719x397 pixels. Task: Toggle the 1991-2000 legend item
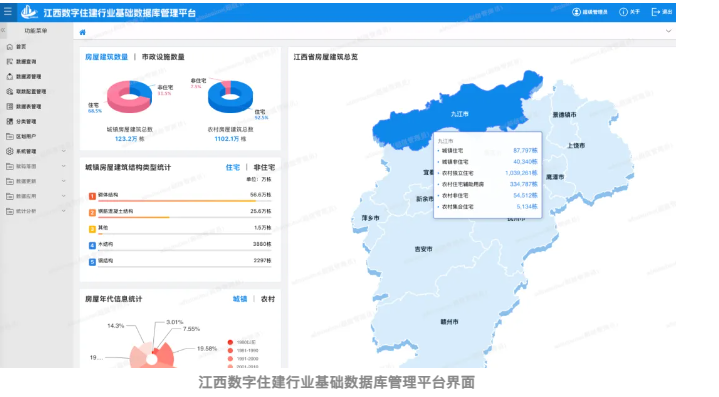[x=243, y=359]
